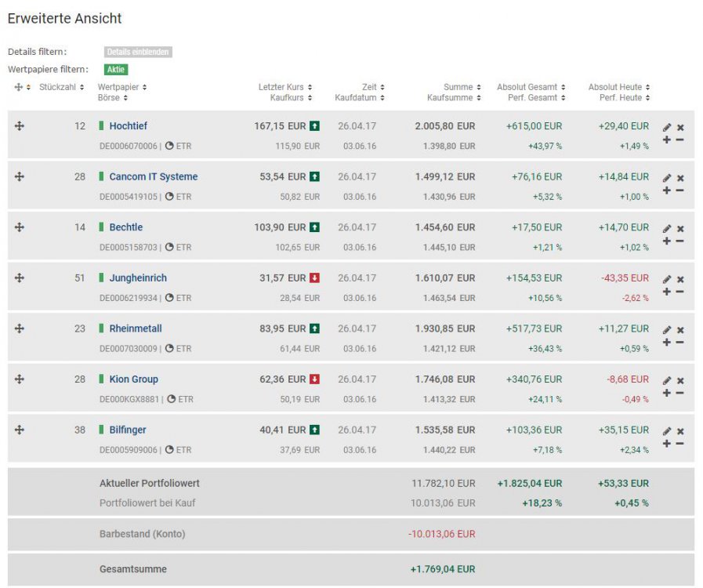The width and height of the screenshot is (703, 588).
Task: Toggle Details einblenden filter
Action: 138,52
